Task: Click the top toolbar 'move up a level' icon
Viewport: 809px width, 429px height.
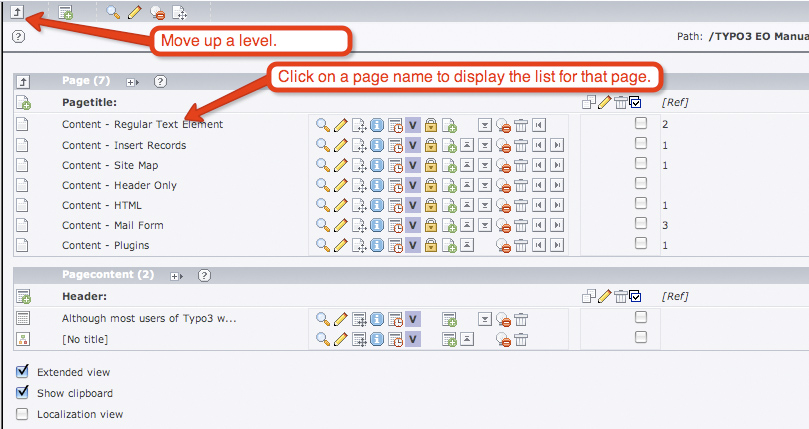Action: pyautogui.click(x=17, y=12)
